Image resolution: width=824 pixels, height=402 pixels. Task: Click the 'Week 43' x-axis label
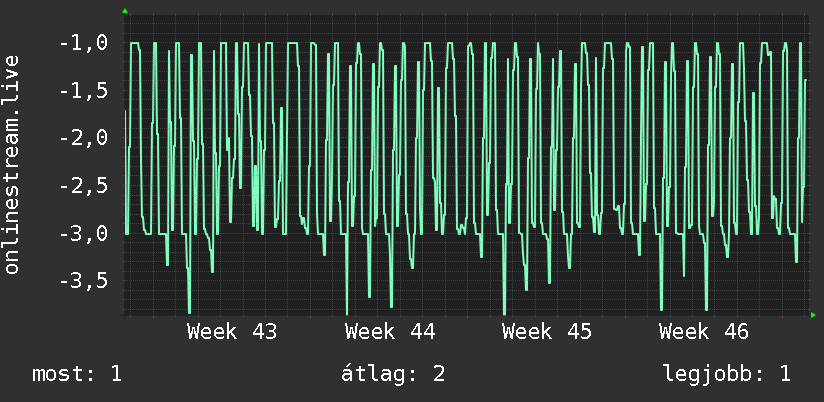(232, 332)
